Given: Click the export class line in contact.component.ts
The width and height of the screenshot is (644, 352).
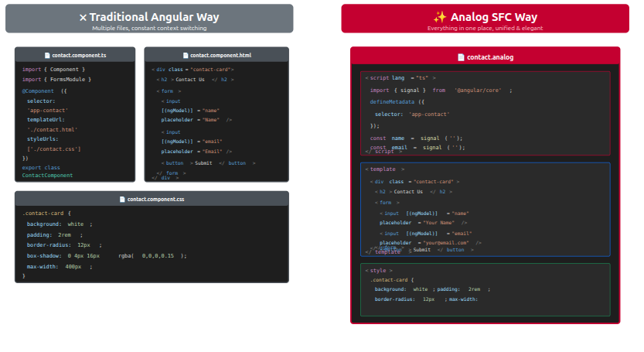Looking at the screenshot, I should click(x=41, y=167).
